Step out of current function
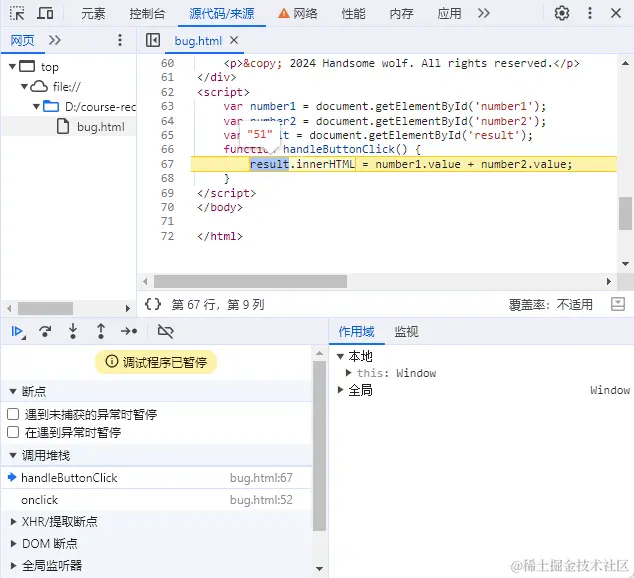This screenshot has width=634, height=578. pos(101,331)
